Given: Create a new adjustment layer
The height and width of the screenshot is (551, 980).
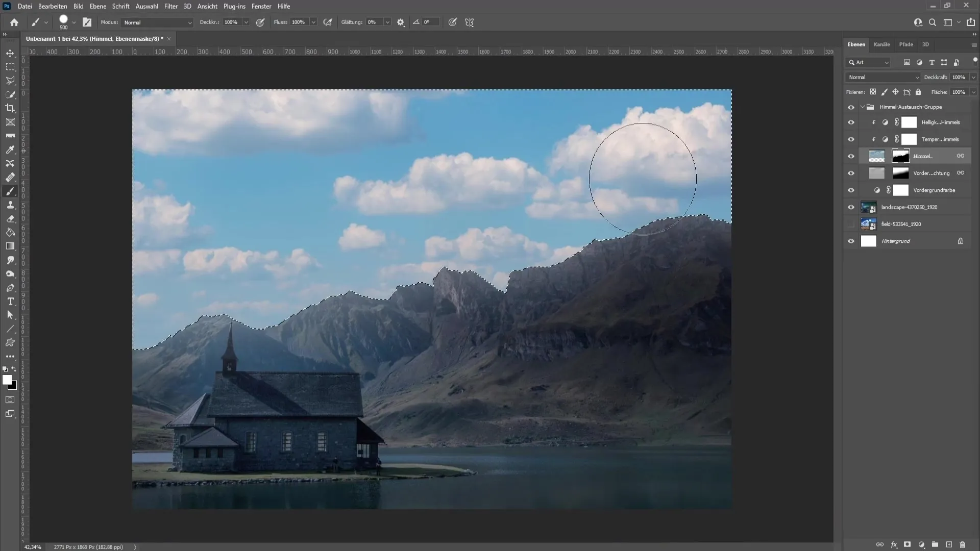Looking at the screenshot, I should 921,545.
